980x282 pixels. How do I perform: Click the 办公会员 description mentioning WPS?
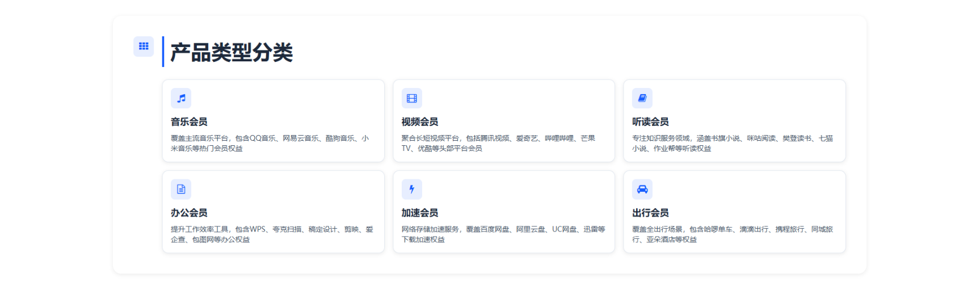[272, 234]
